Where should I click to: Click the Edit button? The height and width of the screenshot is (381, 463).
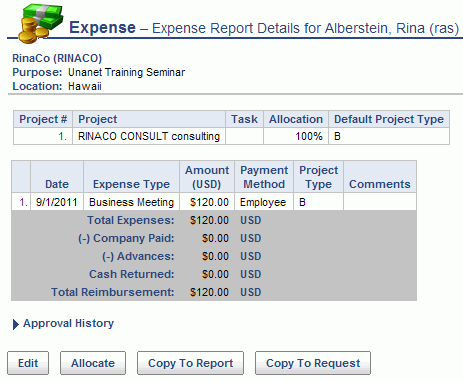coord(28,363)
